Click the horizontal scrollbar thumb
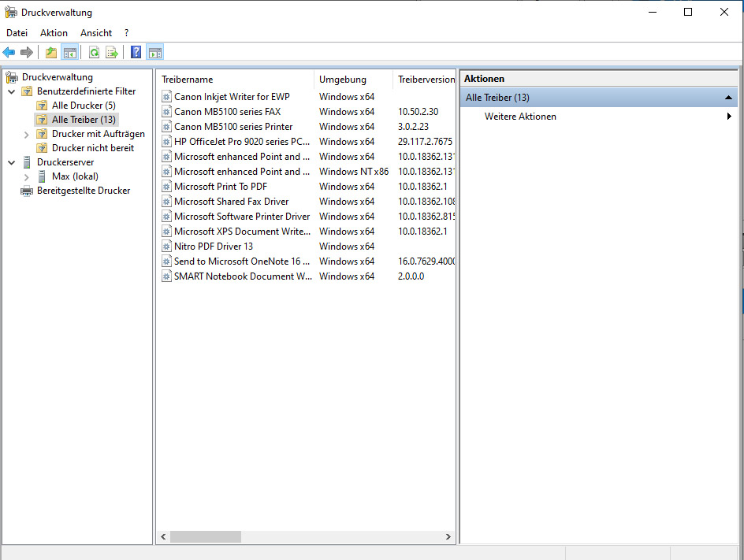744x560 pixels. click(206, 537)
